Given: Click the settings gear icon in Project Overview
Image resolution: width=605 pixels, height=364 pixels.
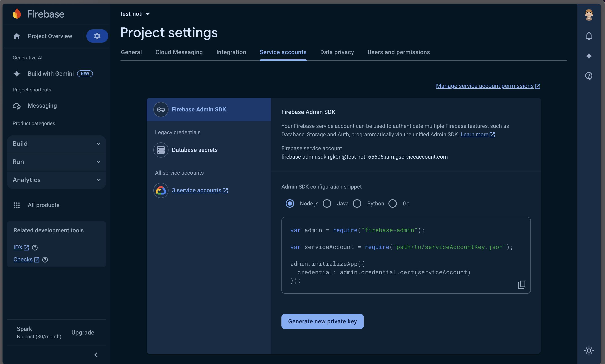Looking at the screenshot, I should pyautogui.click(x=97, y=36).
